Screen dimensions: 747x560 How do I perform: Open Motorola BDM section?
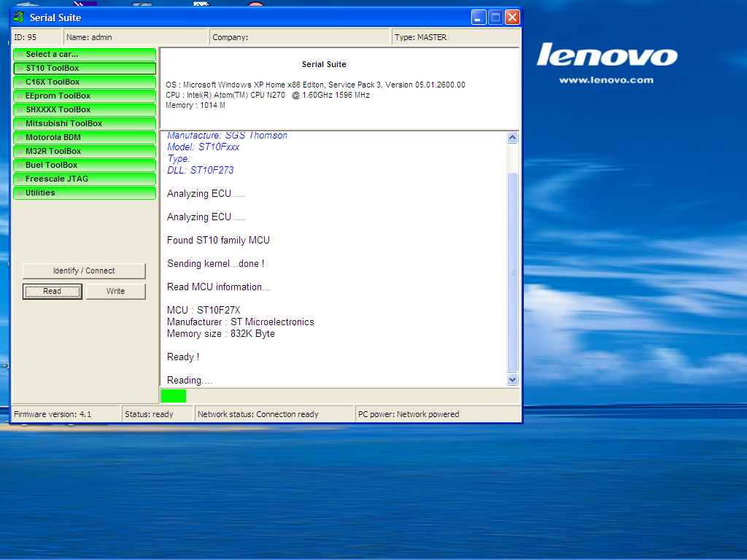click(x=85, y=137)
